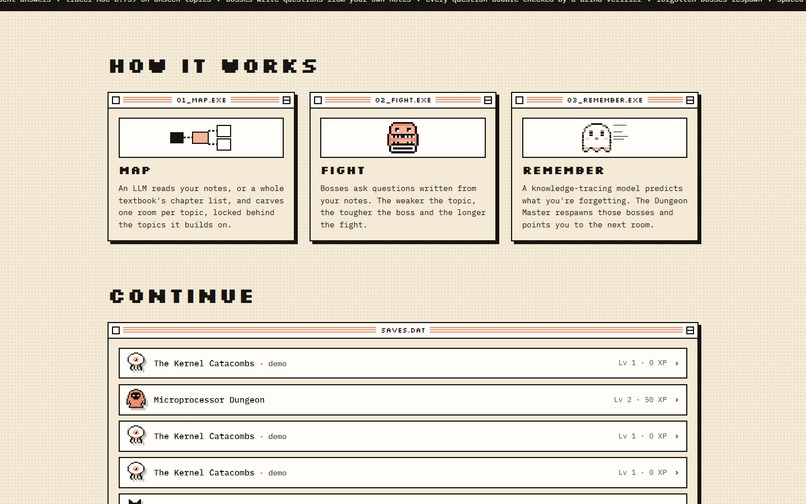Click the 02_FIGHT.EXE window title
Viewport: 806px width, 504px height.
pyautogui.click(x=403, y=100)
